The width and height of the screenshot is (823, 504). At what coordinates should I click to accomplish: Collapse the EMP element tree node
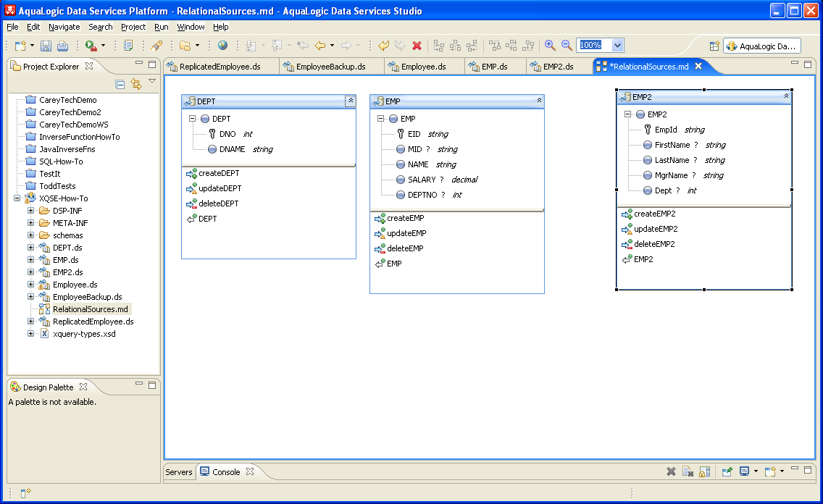coord(380,119)
